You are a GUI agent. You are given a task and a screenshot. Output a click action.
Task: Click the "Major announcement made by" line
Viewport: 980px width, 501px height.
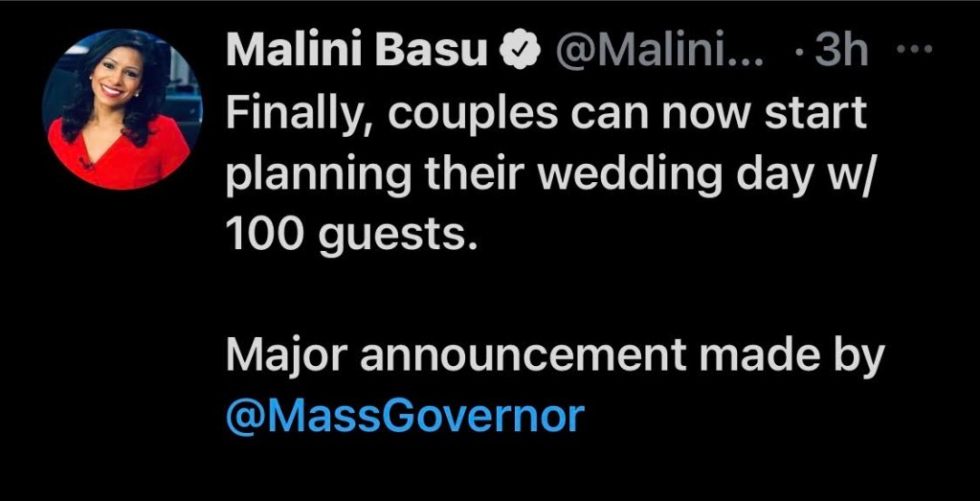coord(556,355)
